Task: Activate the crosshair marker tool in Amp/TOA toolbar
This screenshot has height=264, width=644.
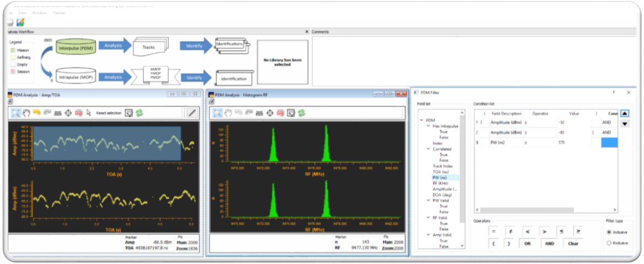Action: coord(68,113)
